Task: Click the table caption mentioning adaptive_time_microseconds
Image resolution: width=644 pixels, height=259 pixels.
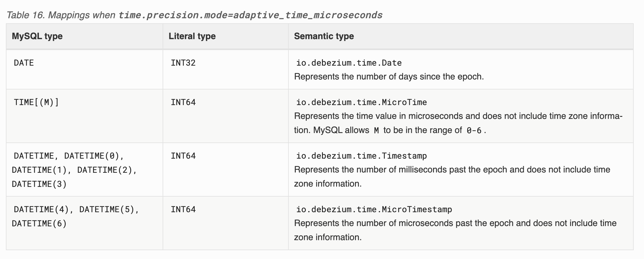Action: click(x=194, y=15)
